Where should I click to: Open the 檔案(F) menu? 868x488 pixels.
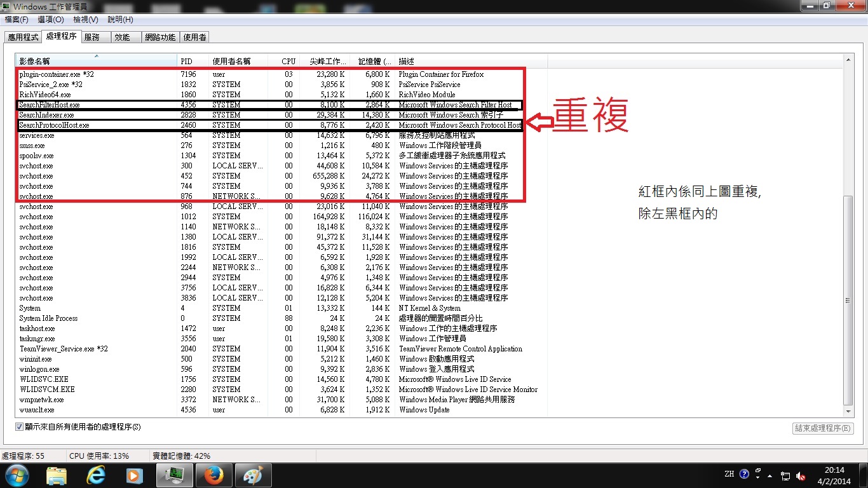click(17, 20)
